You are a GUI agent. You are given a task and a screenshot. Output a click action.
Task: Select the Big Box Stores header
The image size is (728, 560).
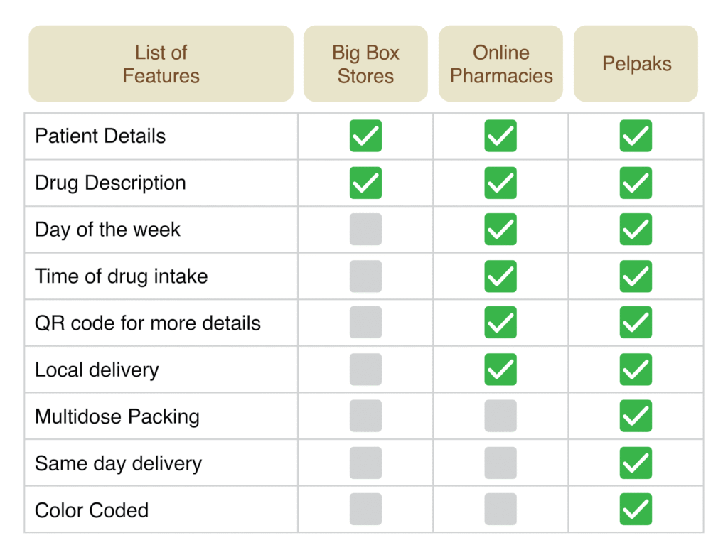click(365, 64)
